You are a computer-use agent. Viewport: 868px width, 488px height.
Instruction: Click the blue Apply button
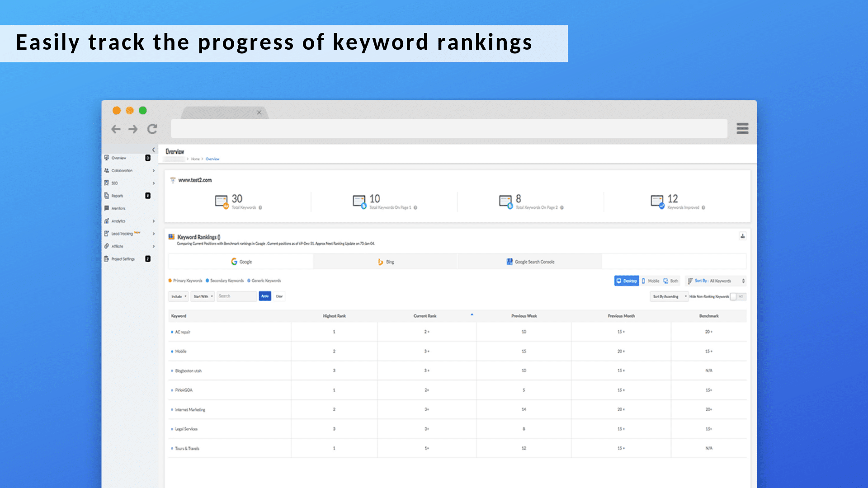coord(265,296)
